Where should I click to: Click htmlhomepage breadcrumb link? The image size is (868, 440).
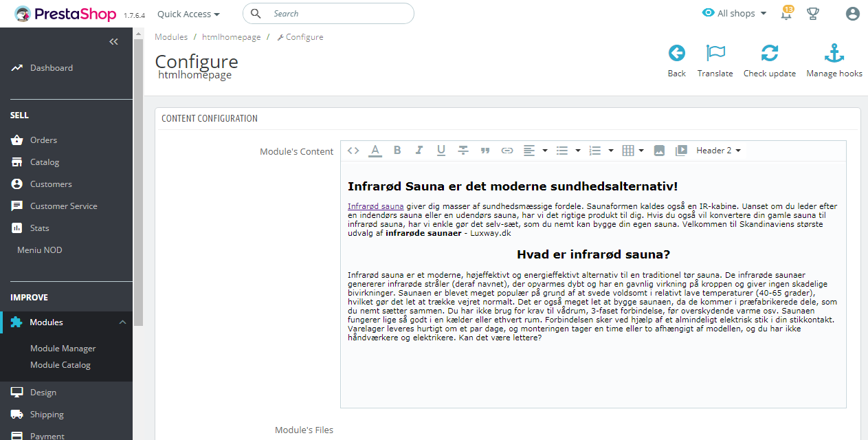(232, 37)
